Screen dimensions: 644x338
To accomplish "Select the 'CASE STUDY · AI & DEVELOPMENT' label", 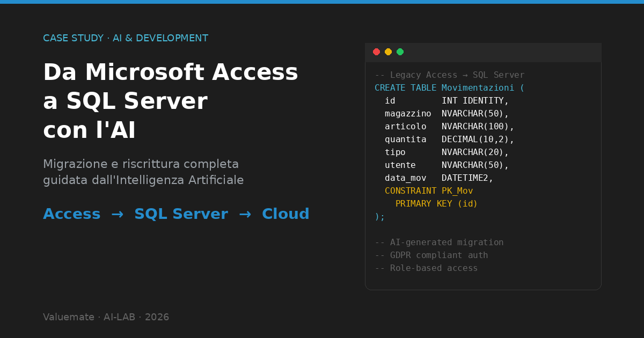I will (126, 38).
